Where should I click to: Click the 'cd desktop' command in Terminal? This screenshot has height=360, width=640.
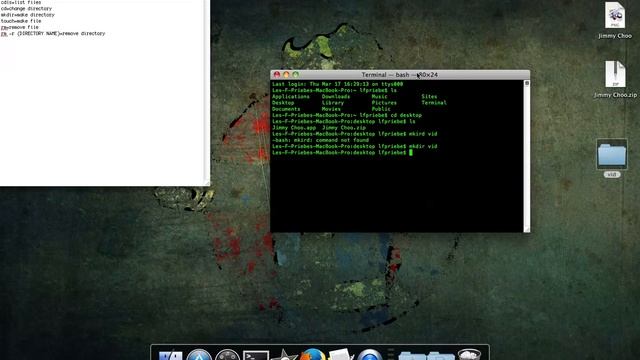tap(406, 115)
